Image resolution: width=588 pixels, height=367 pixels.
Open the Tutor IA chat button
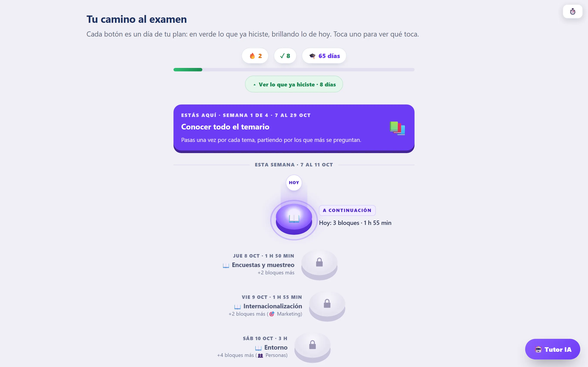[x=552, y=349]
